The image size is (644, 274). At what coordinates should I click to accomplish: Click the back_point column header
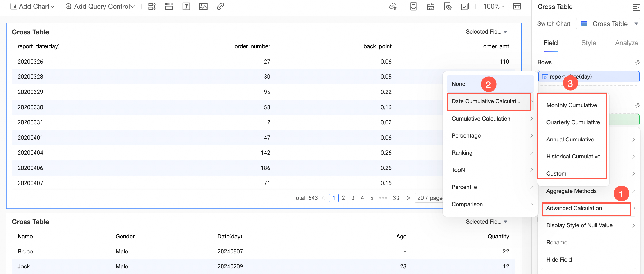pos(378,46)
